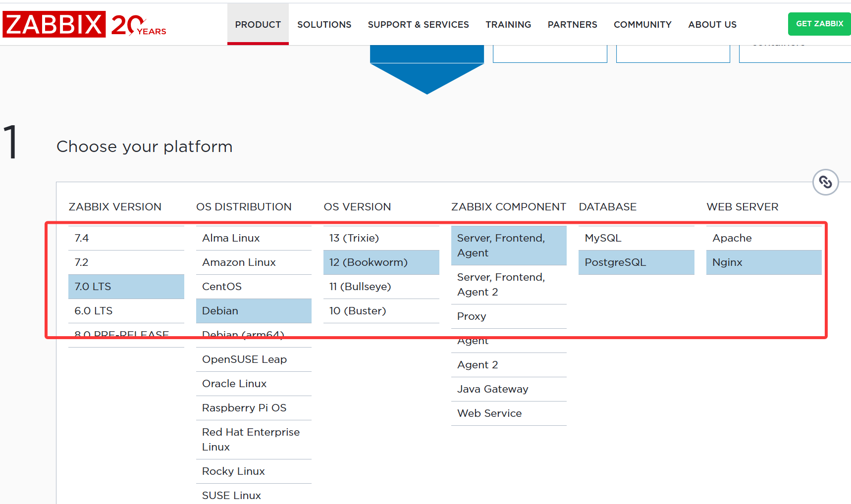The image size is (851, 504).
Task: Open the Product menu tab
Action: pos(258,24)
